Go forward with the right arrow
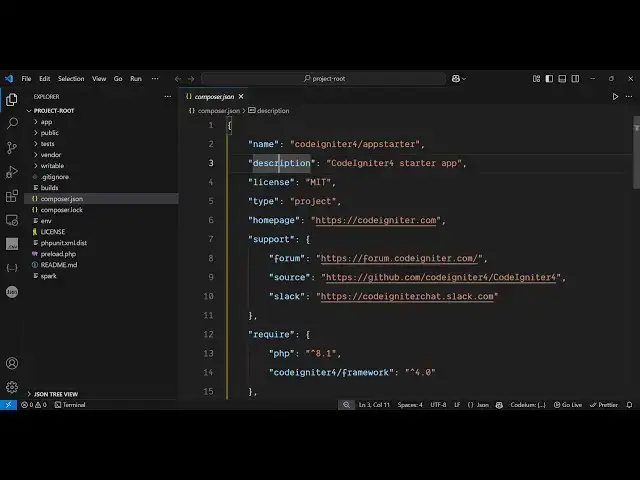 [191, 79]
